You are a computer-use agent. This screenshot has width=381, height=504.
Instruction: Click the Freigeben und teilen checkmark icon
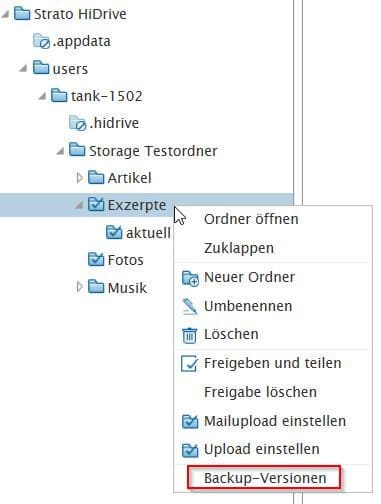(x=190, y=363)
